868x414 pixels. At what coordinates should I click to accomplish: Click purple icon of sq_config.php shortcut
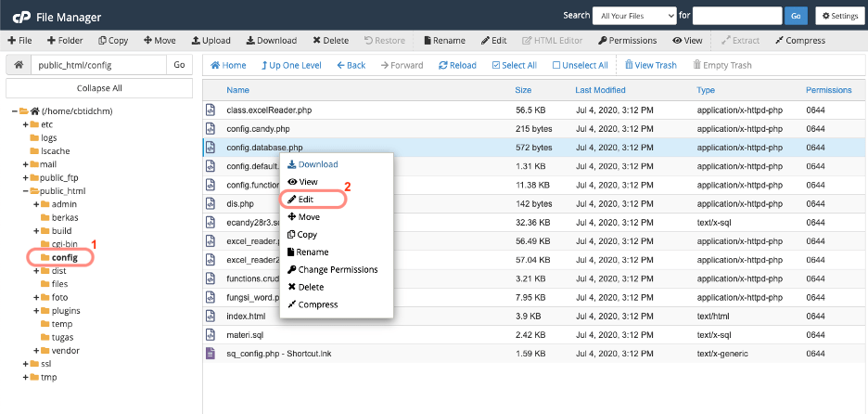click(x=210, y=353)
